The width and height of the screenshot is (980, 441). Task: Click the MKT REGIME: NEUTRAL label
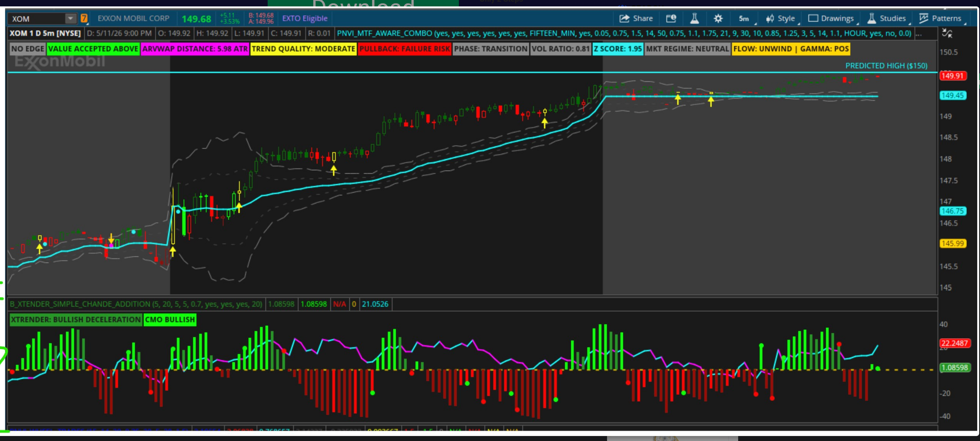[x=687, y=49]
